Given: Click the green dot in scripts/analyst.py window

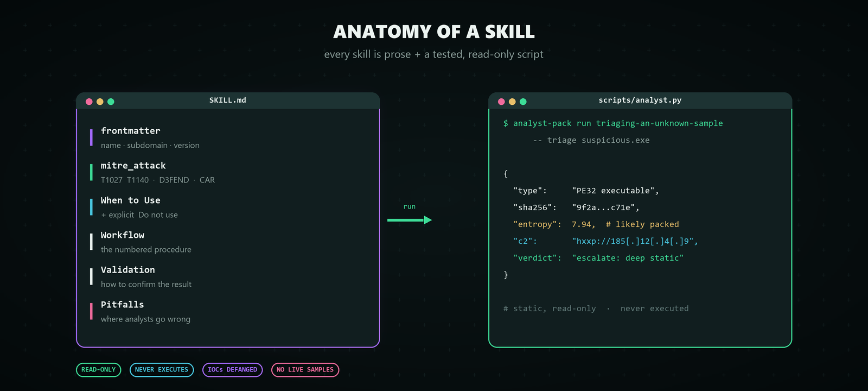Looking at the screenshot, I should [x=523, y=102].
